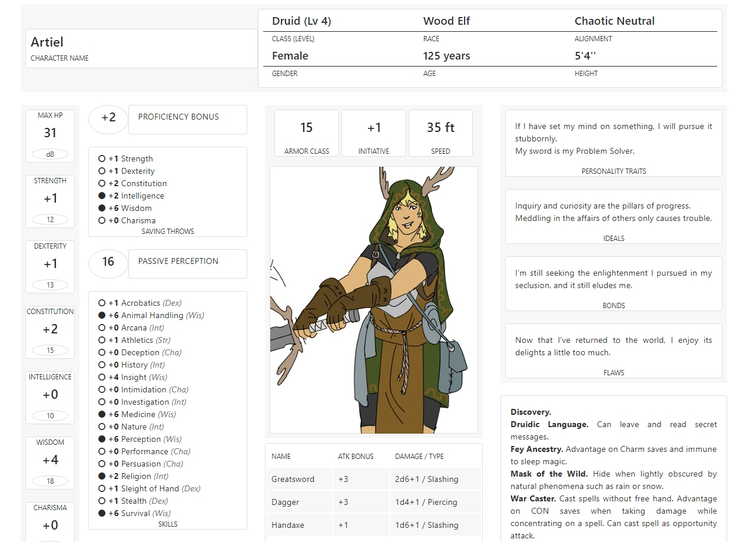Viewport: 756px width, 542px height.
Task: Click the Artiel character name field
Action: (141, 42)
